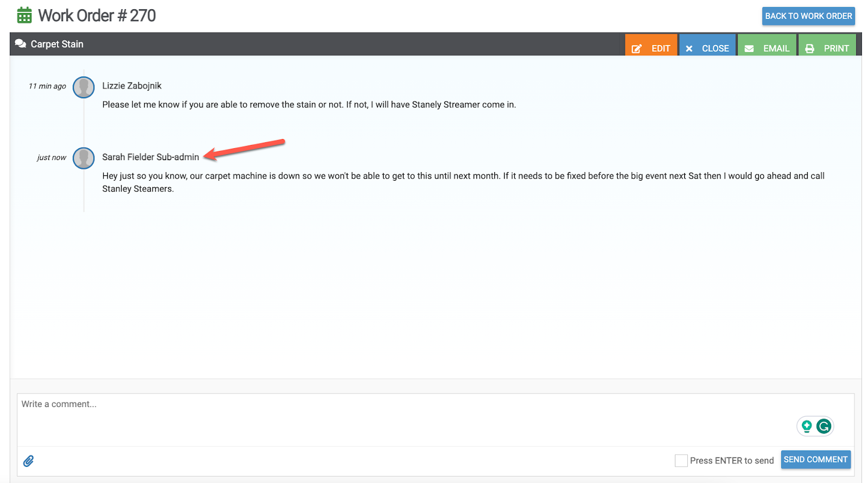Click Sarah Fielder's avatar picture
868x483 pixels.
tap(84, 158)
